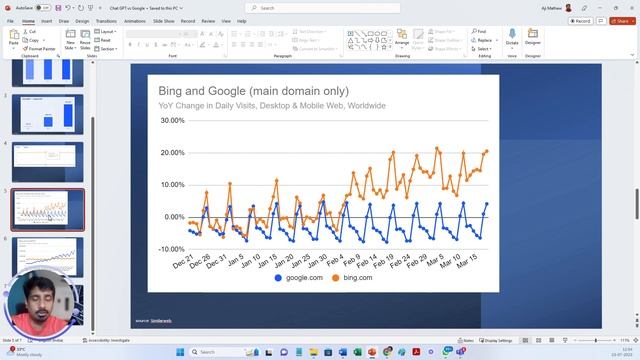Expand the shapes gallery More arrow

[390, 47]
